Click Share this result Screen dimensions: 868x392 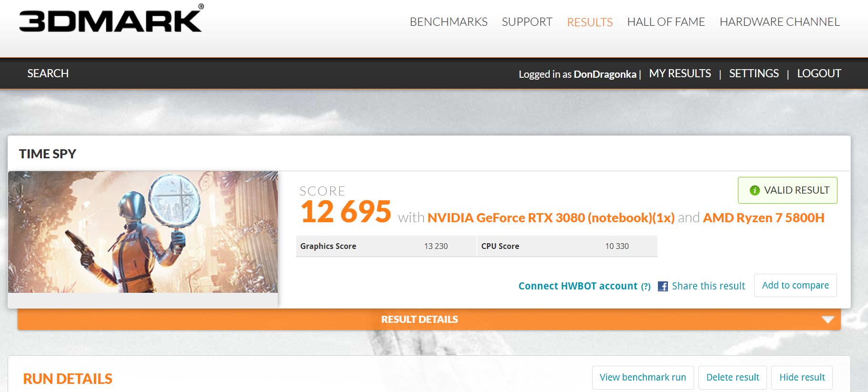tap(708, 286)
